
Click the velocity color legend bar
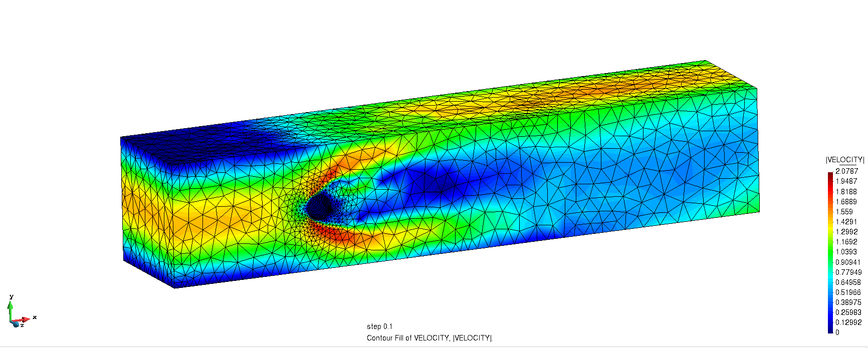[830, 252]
